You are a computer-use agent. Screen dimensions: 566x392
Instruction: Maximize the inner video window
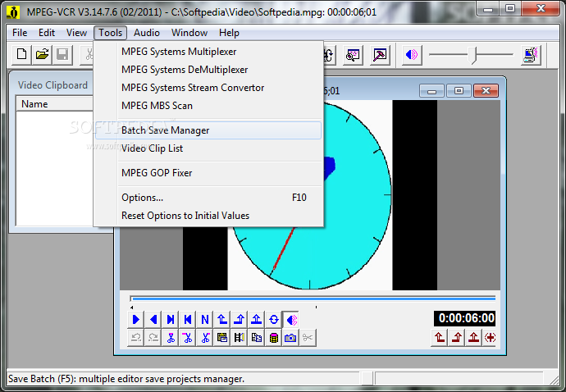pyautogui.click(x=459, y=91)
